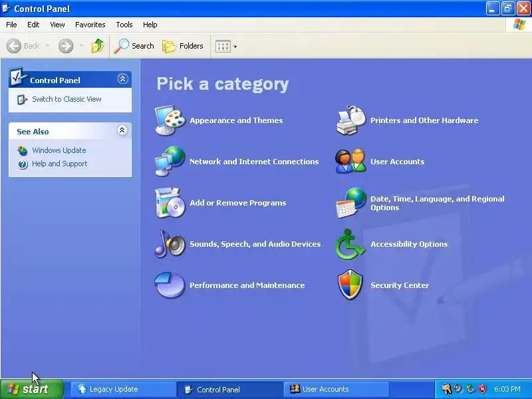This screenshot has height=399, width=532.
Task: Switch to Legacy Update taskbar window
Action: click(x=123, y=389)
